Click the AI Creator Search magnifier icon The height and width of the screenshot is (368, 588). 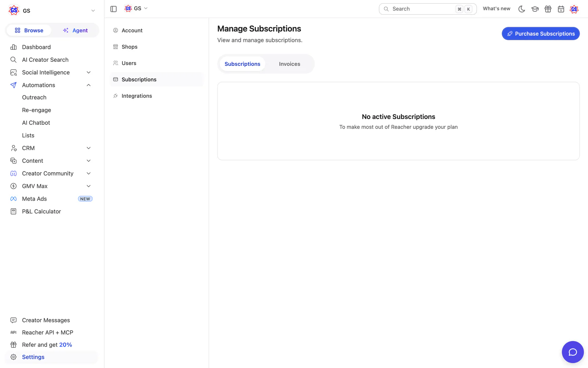click(x=14, y=60)
